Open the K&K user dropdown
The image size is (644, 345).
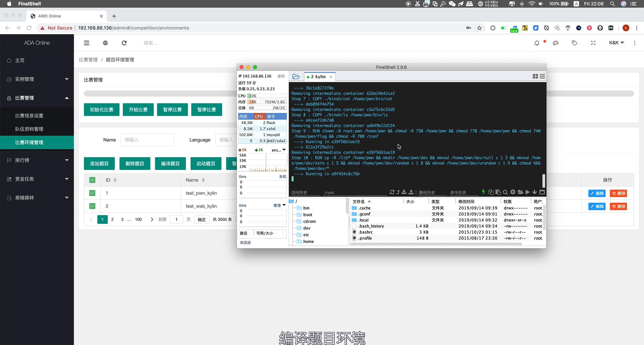tap(616, 43)
